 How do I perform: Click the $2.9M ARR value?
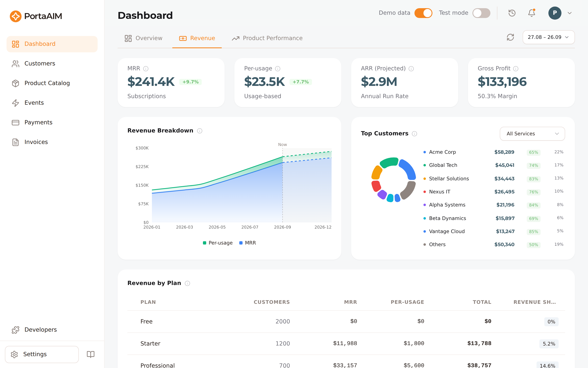[x=379, y=82]
